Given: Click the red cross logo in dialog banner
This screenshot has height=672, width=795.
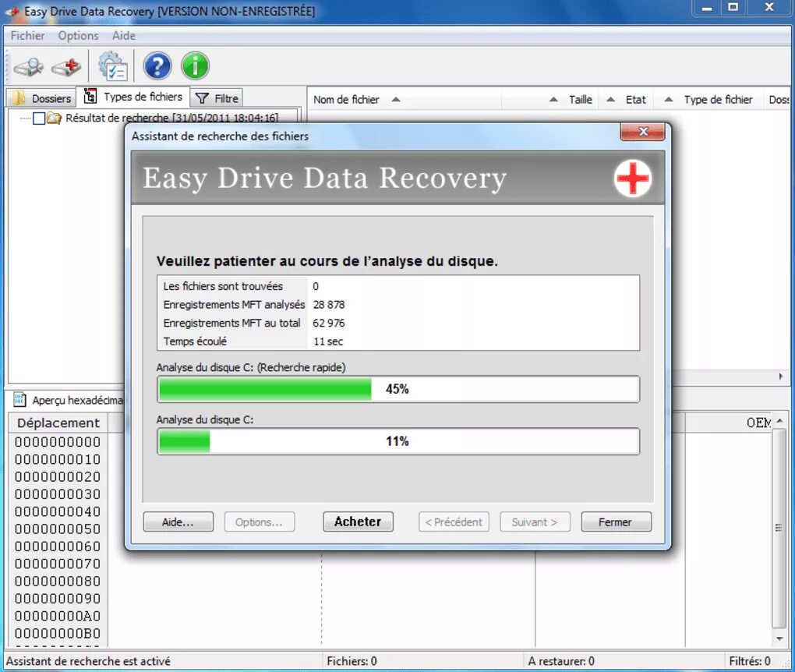Looking at the screenshot, I should (x=632, y=178).
